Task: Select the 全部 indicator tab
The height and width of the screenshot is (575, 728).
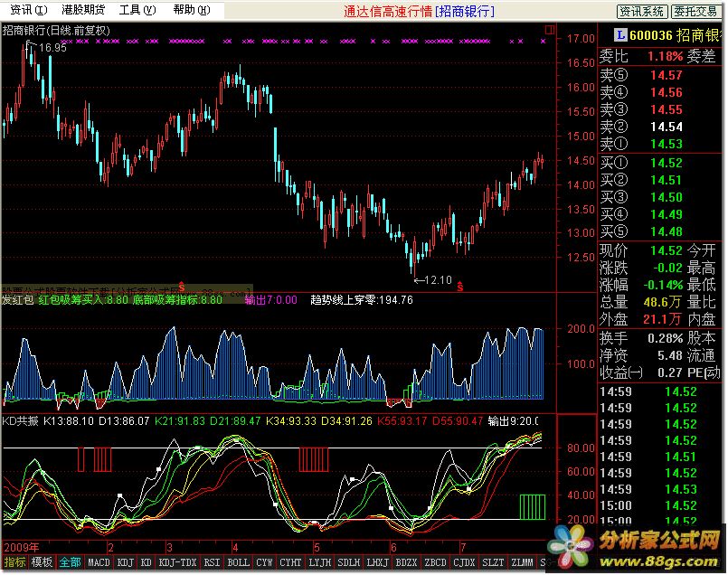Action: [x=71, y=562]
